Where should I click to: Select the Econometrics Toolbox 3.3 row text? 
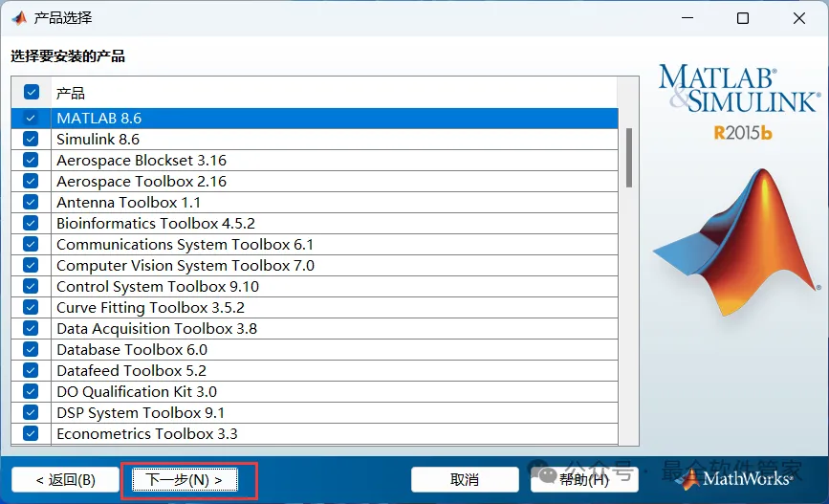(147, 433)
